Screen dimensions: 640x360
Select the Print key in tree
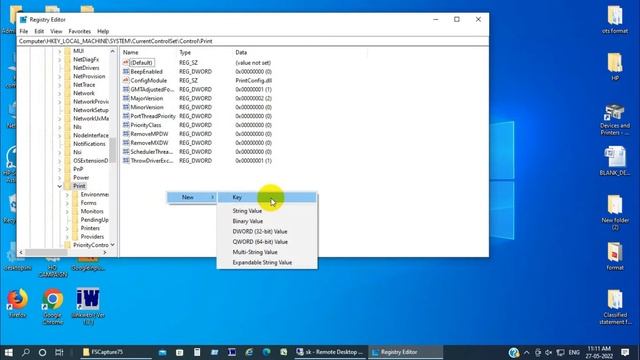click(x=79, y=186)
